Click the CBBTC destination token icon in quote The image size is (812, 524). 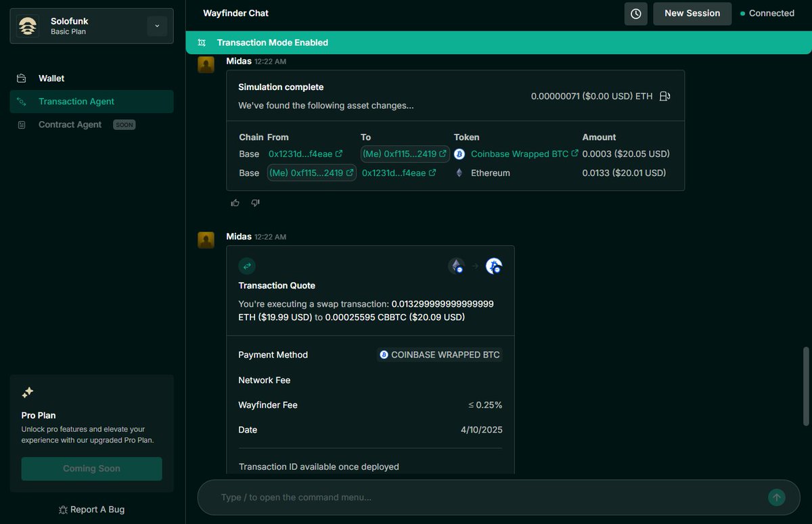point(494,266)
